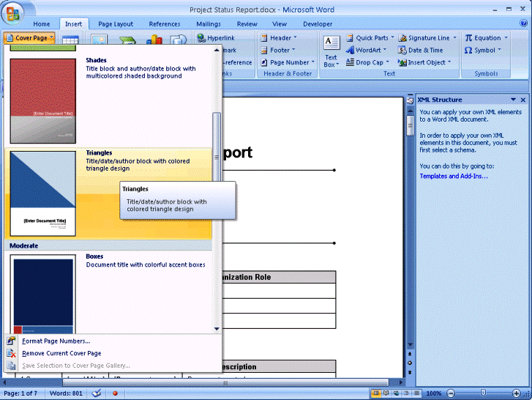Screen dimensions: 532x400
Task: Zoom in with the plus button
Action: 516,393
